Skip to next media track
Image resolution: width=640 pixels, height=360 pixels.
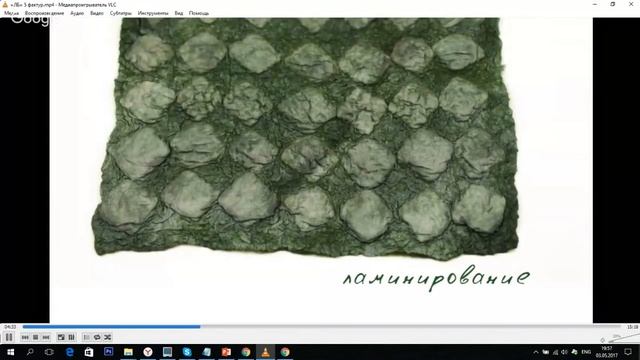point(46,337)
